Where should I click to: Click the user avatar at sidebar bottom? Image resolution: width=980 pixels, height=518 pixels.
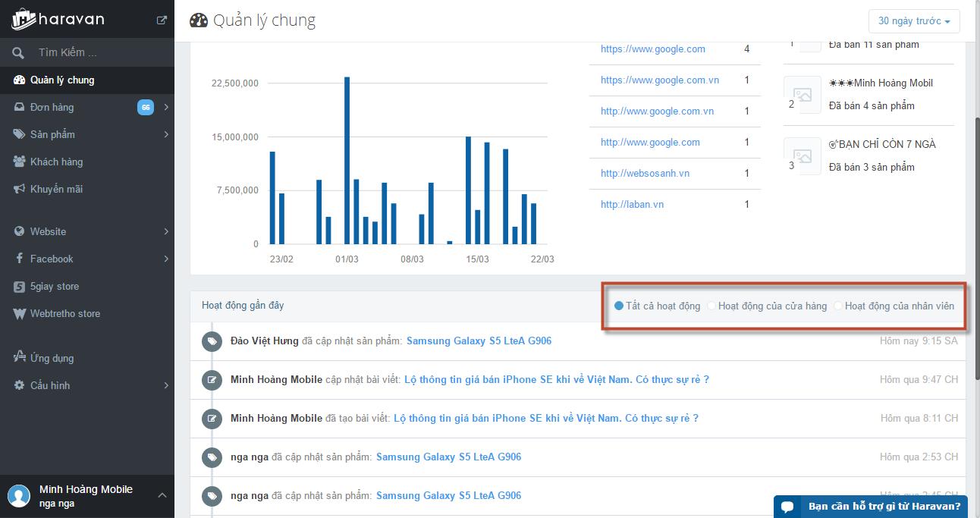(x=18, y=496)
